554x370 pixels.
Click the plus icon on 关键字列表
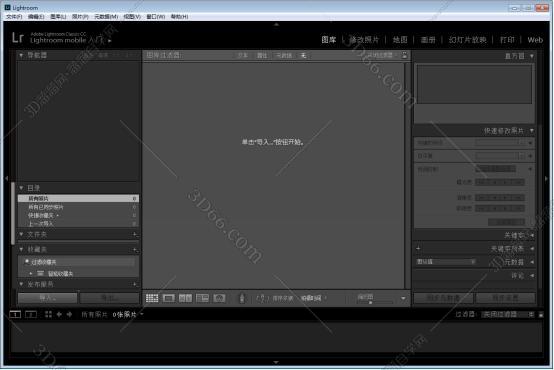click(418, 249)
